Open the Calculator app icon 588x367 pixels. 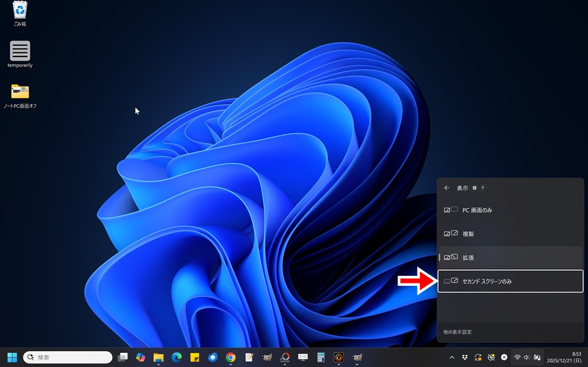pos(321,357)
